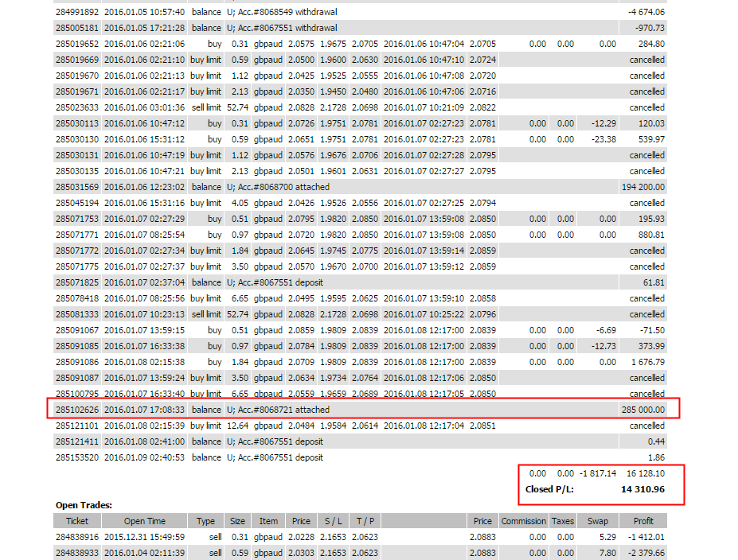
Task: Select 'Acc.#8067551 withdrawal' comment text
Action: tap(287, 28)
